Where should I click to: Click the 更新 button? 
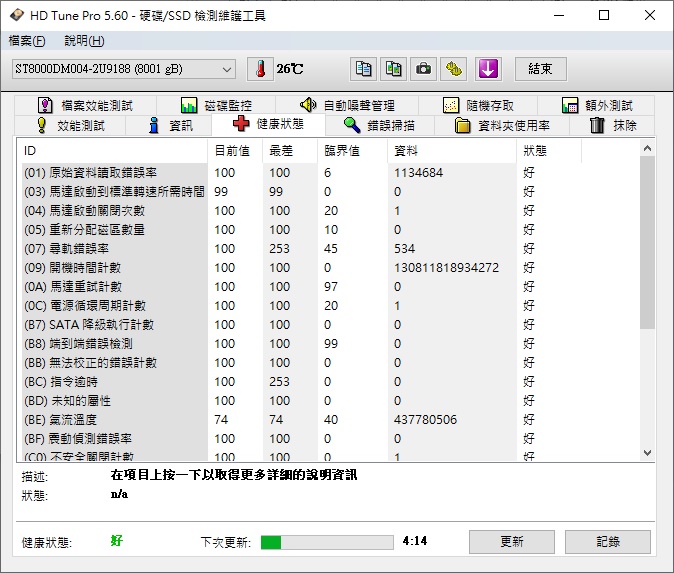coord(512,542)
